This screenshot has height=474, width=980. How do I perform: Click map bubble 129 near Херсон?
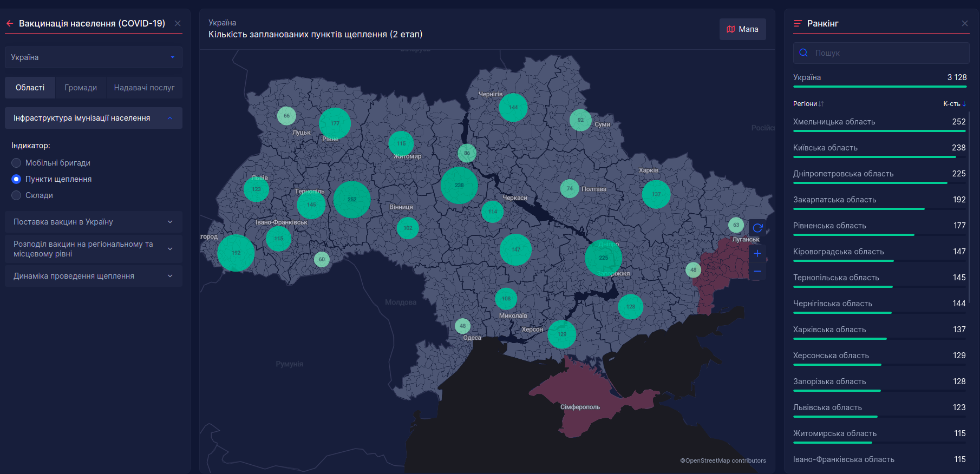click(x=562, y=334)
